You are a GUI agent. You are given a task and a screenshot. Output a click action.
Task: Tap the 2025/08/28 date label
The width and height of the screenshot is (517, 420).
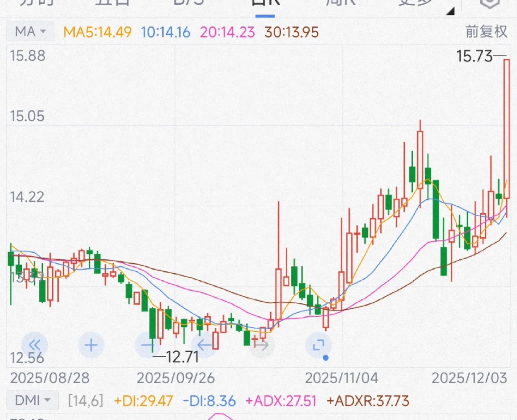(49, 378)
